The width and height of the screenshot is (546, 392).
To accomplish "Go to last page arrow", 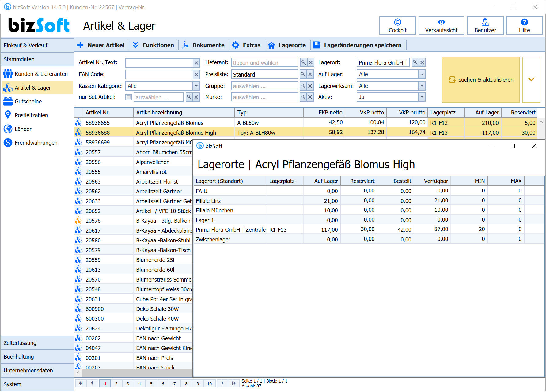I will pos(234,383).
